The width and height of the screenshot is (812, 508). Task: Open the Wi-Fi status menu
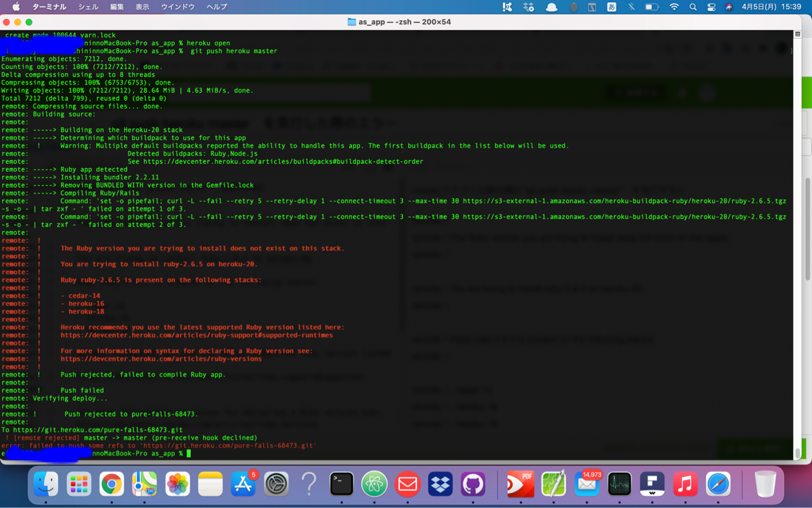tap(673, 7)
